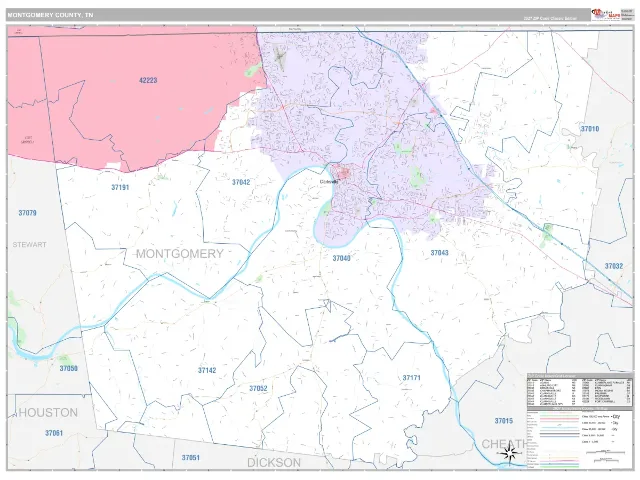Click the ZIP code label 37191
Viewport: 640px width, 480px height.
(x=120, y=187)
